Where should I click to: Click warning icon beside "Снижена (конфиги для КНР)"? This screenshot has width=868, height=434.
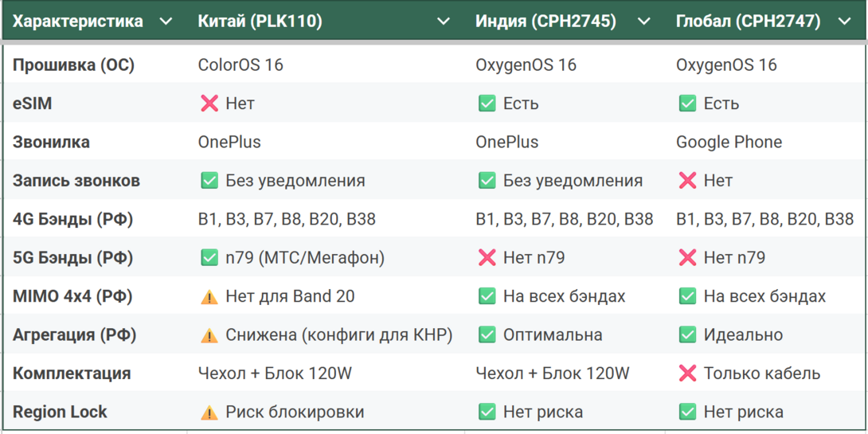coord(209,335)
